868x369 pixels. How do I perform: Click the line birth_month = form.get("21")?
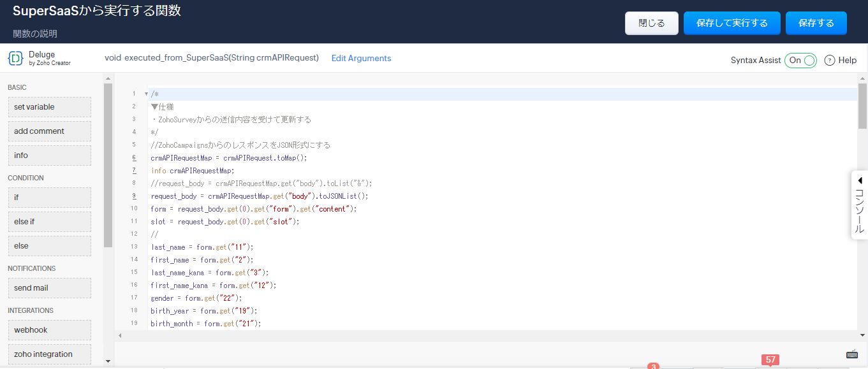pos(206,323)
